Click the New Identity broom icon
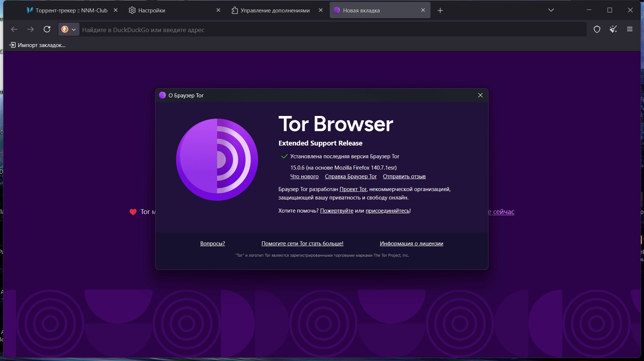This screenshot has height=361, width=644. (613, 30)
